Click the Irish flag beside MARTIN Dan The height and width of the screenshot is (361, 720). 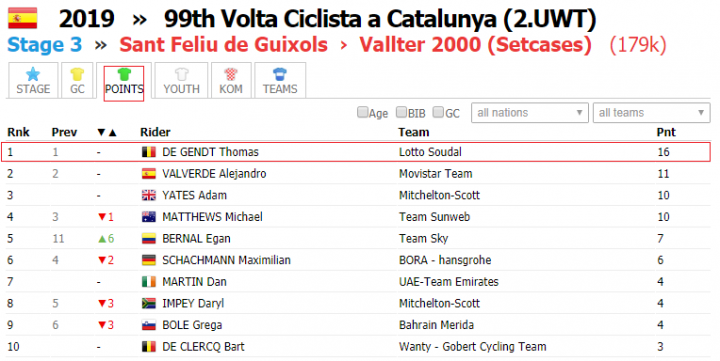point(149,282)
